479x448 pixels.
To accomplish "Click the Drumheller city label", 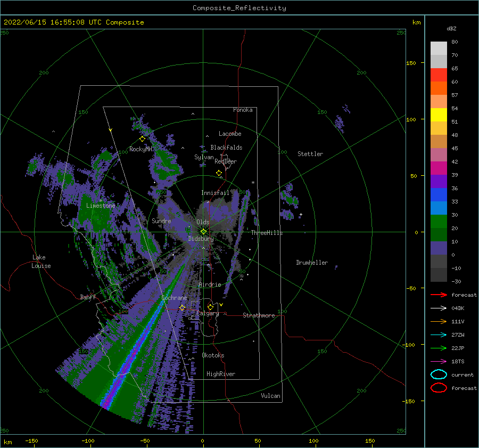I will [x=312, y=263].
